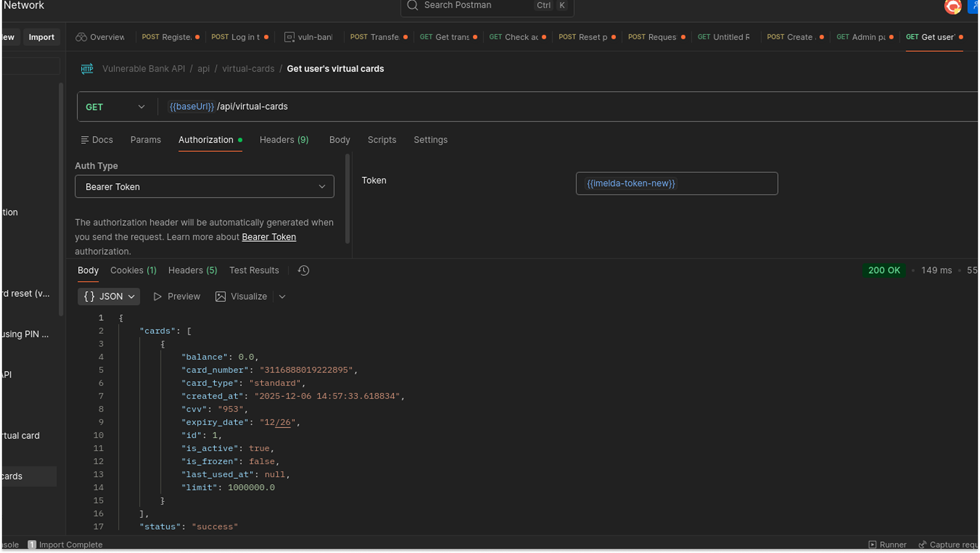
Task: Open the JSON format dropdown
Action: pyautogui.click(x=109, y=296)
